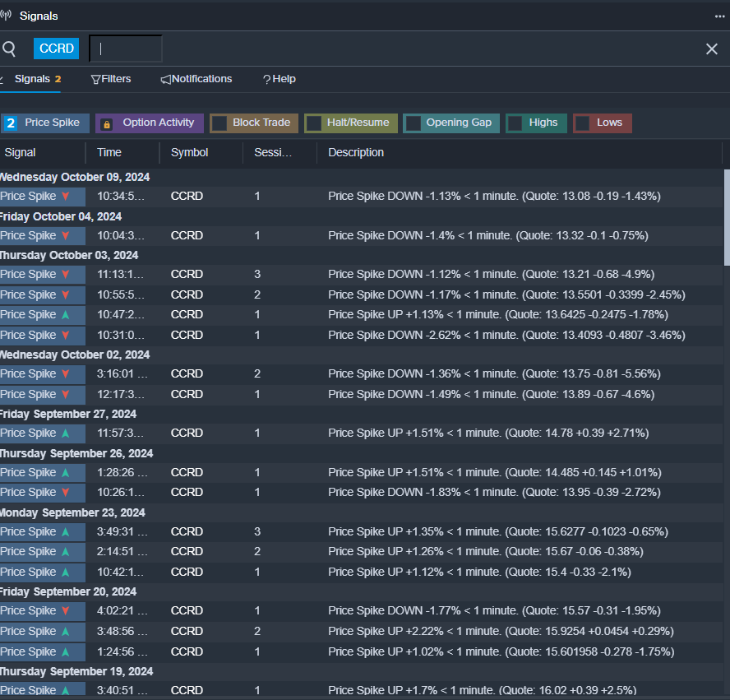Remove the CCRD symbol tag
The image size is (730, 700).
click(x=57, y=49)
